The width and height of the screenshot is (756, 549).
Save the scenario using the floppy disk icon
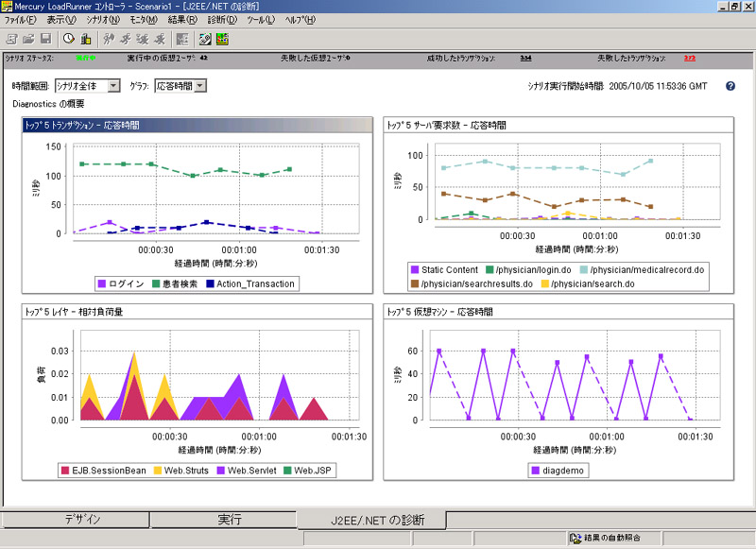pos(45,39)
